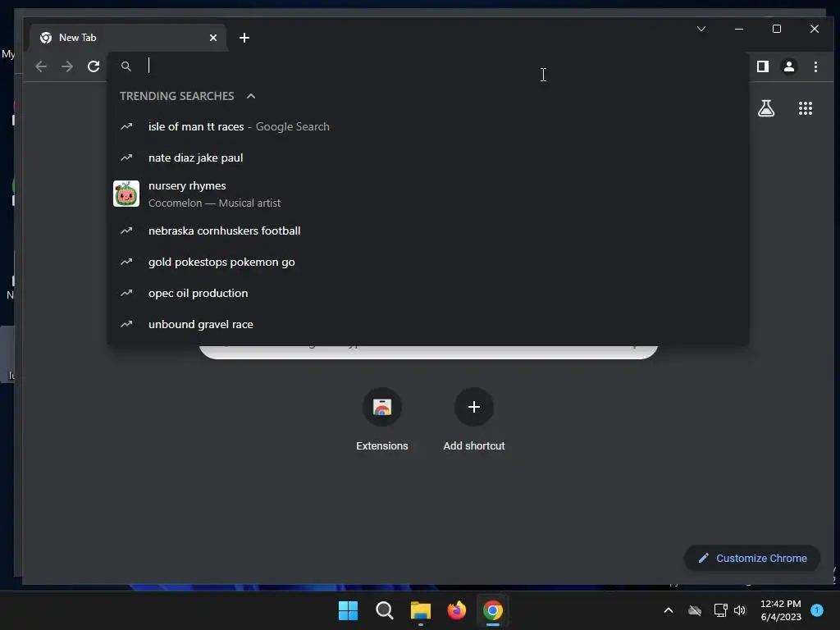Click the back navigation arrow

[x=41, y=66]
